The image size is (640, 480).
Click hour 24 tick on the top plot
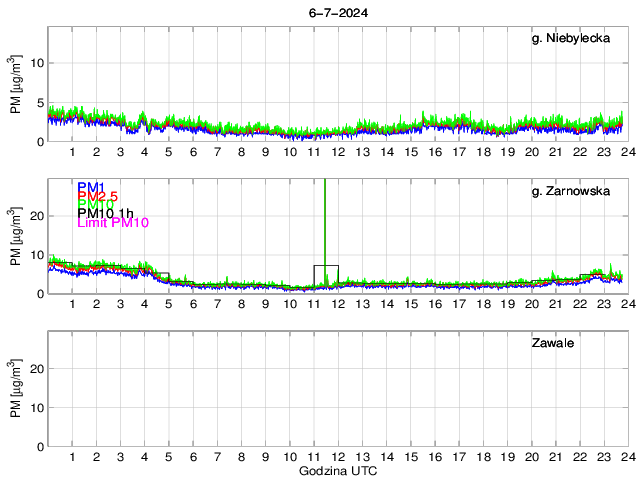point(627,152)
